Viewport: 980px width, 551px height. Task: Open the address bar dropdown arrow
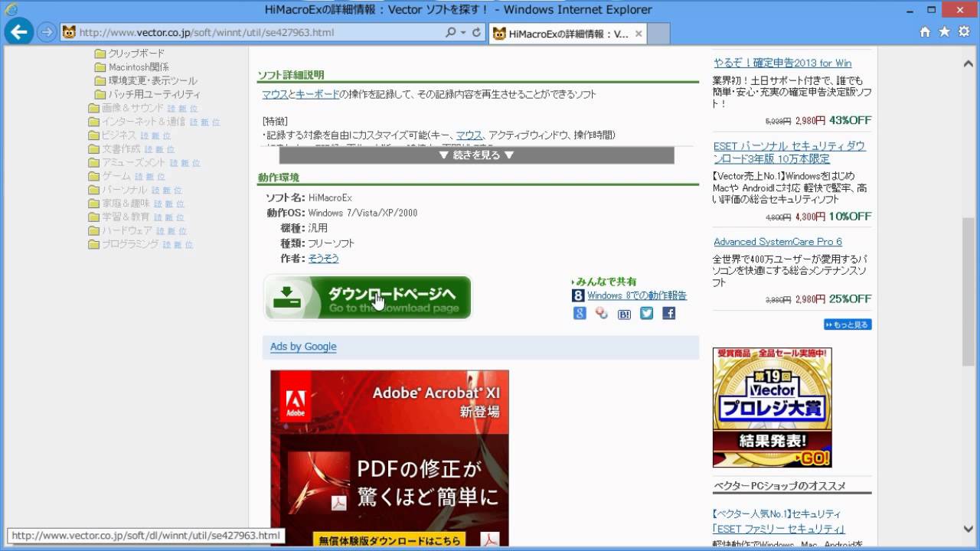coord(463,33)
